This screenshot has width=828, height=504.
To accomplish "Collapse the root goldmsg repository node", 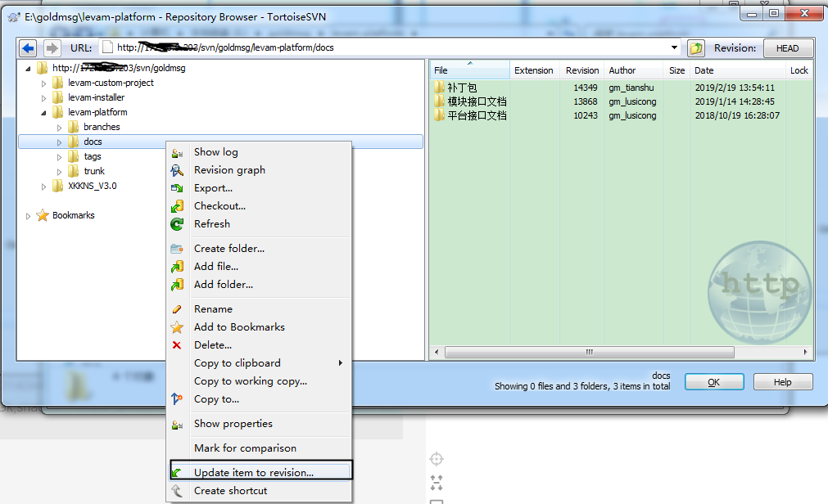I will pos(28,68).
